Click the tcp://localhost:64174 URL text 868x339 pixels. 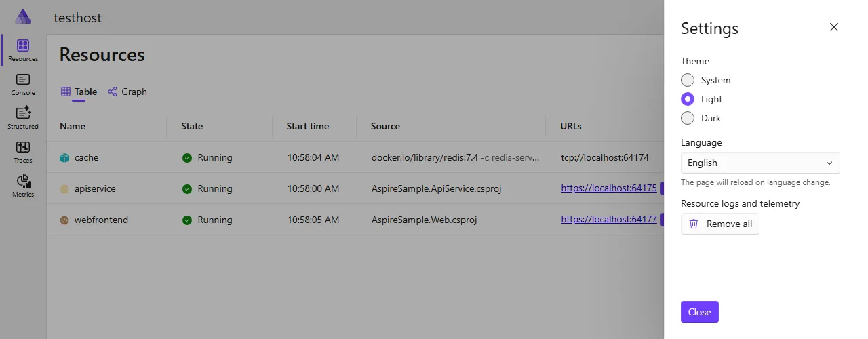605,157
